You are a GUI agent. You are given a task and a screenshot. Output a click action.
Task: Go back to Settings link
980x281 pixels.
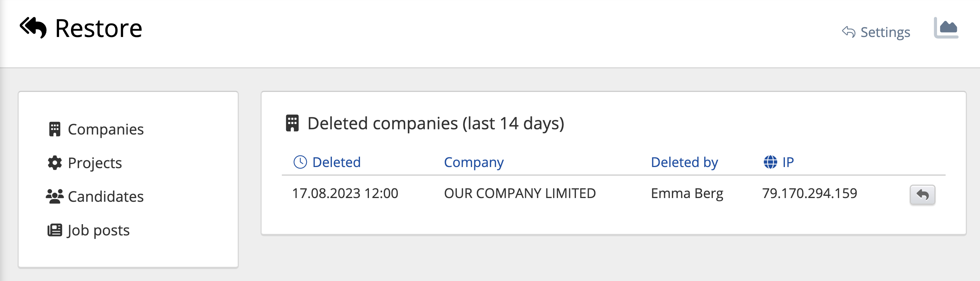(885, 32)
